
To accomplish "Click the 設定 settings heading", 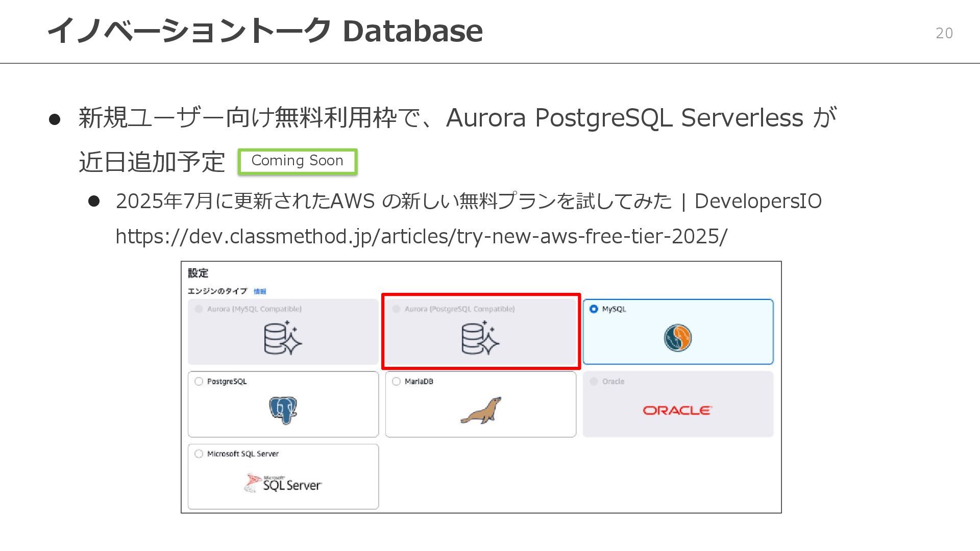I will click(198, 273).
